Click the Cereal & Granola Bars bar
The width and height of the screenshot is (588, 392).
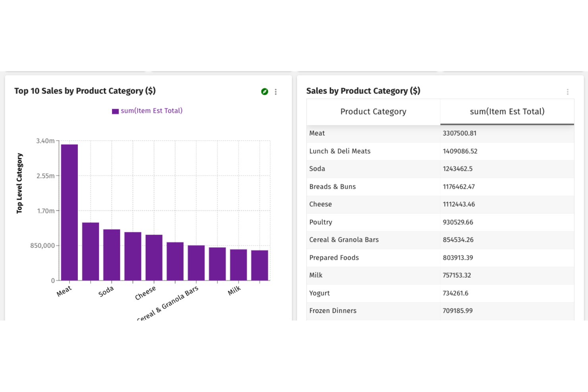point(196,263)
